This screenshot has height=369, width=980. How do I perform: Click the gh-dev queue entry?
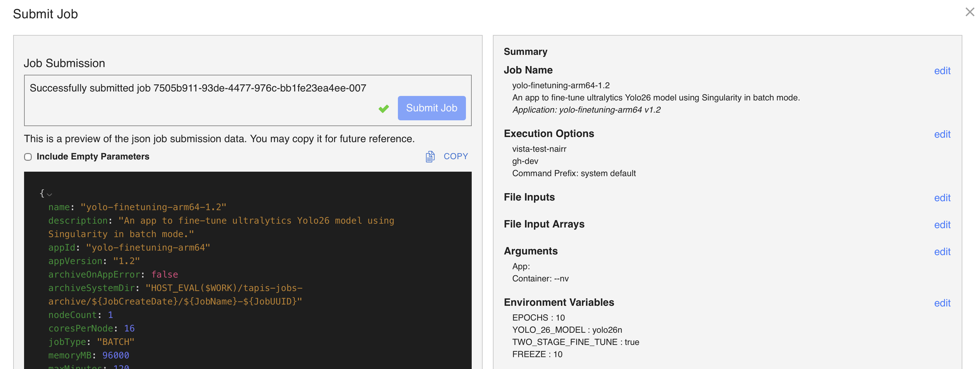525,161
